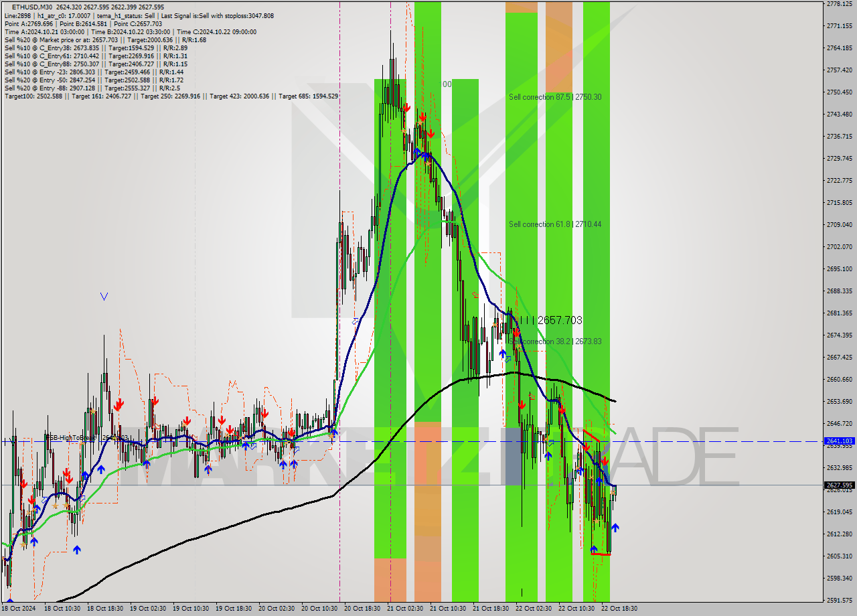Click the 'Point A:2769.696' info line

tap(84, 23)
